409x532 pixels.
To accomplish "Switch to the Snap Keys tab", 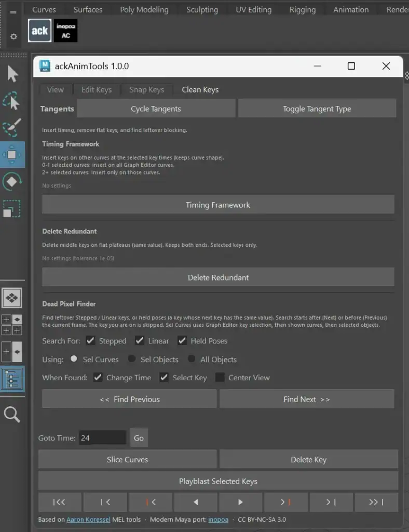I will coord(147,89).
